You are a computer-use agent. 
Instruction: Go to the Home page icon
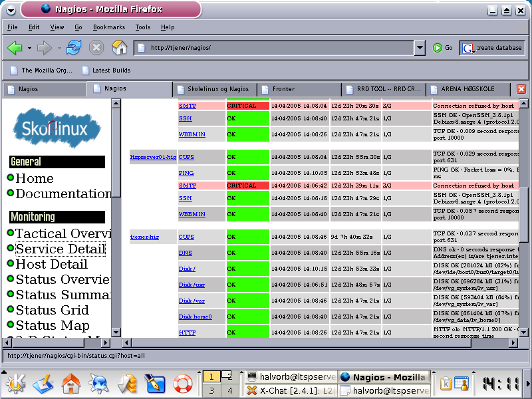point(120,47)
